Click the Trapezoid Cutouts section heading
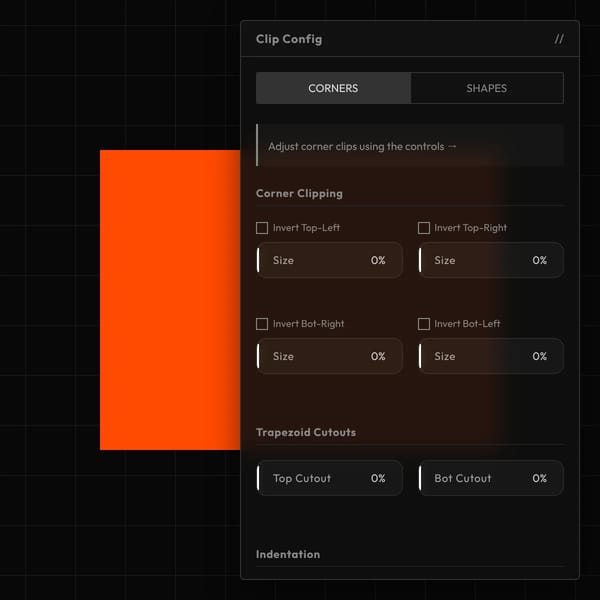Screen dimensions: 600x600 click(x=306, y=432)
